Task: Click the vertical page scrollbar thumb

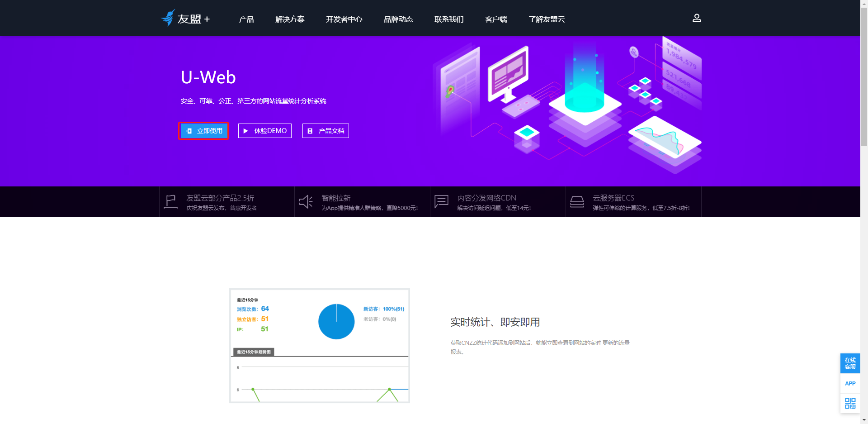Action: [x=864, y=77]
